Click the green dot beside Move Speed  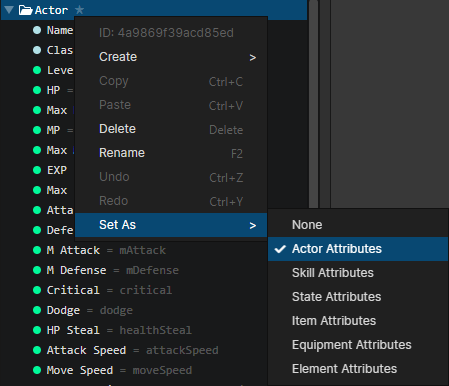click(x=37, y=370)
